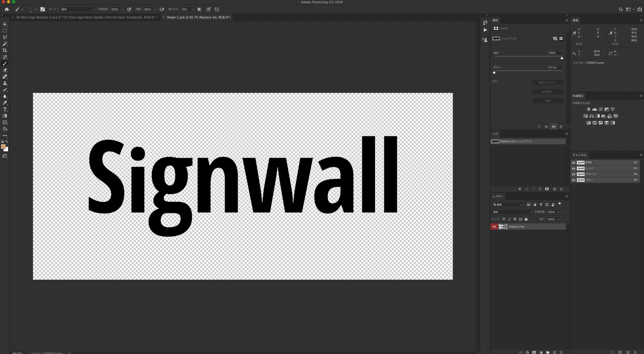
Task: Open brush mode dropdown in options bar
Action: click(x=77, y=9)
